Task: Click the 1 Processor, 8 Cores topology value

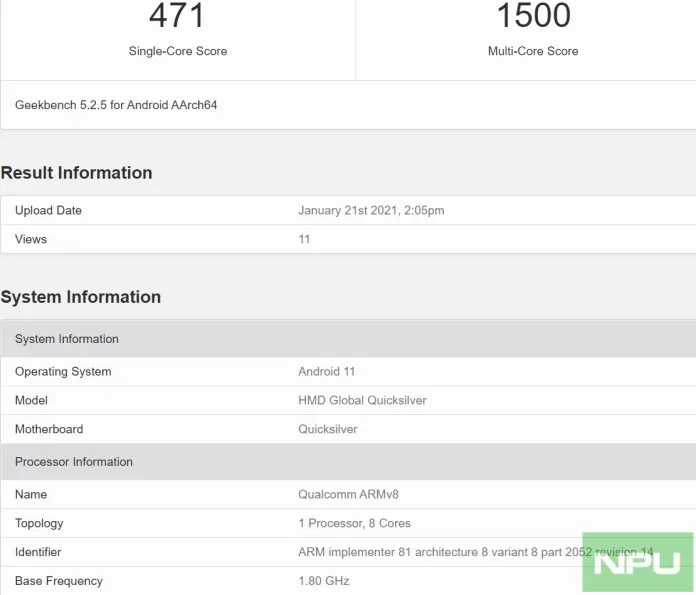Action: [x=354, y=523]
